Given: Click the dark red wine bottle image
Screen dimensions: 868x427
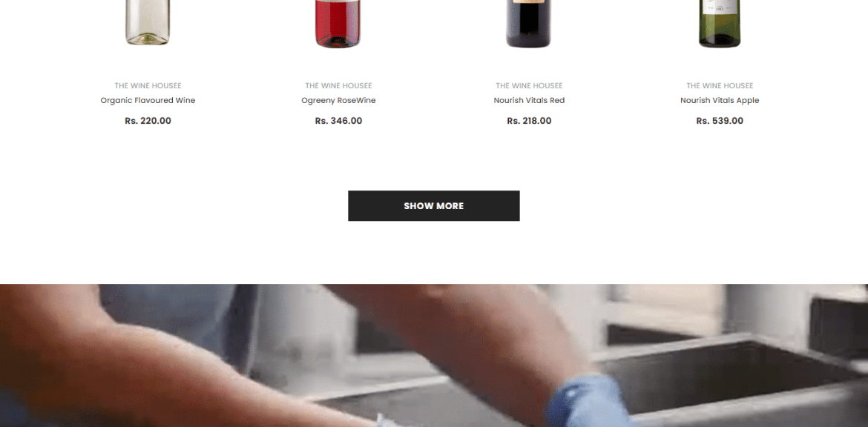Looking at the screenshot, I should click(x=528, y=23).
